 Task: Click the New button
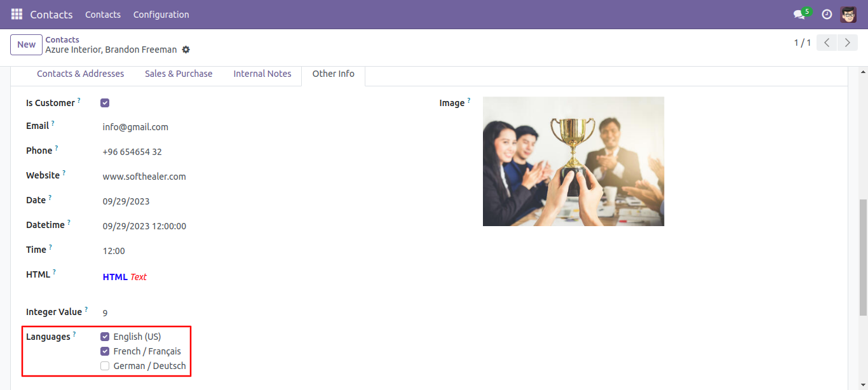(x=26, y=44)
